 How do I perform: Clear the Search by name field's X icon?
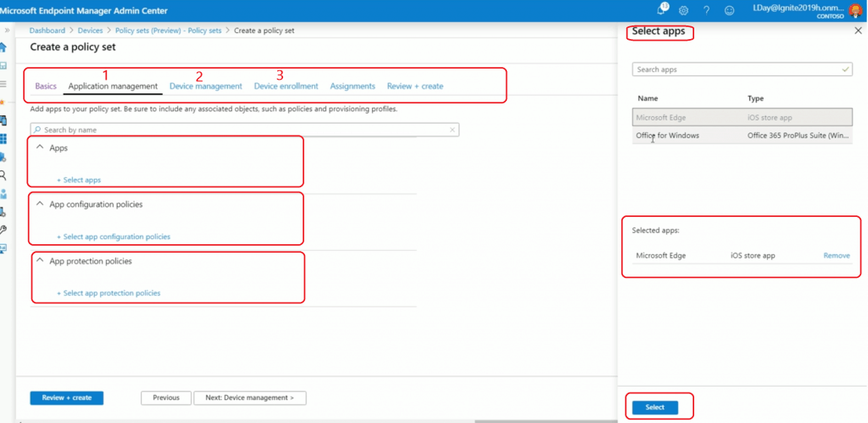[453, 130]
